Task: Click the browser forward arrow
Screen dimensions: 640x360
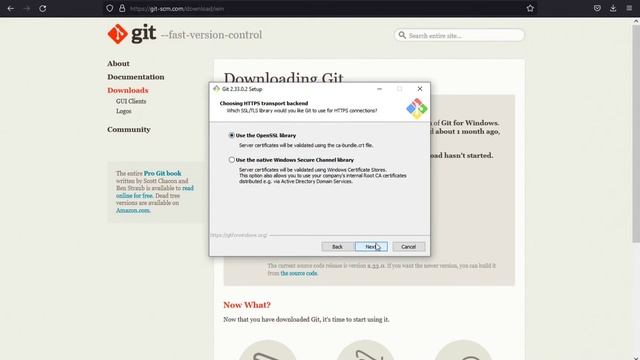Action: [27, 8]
